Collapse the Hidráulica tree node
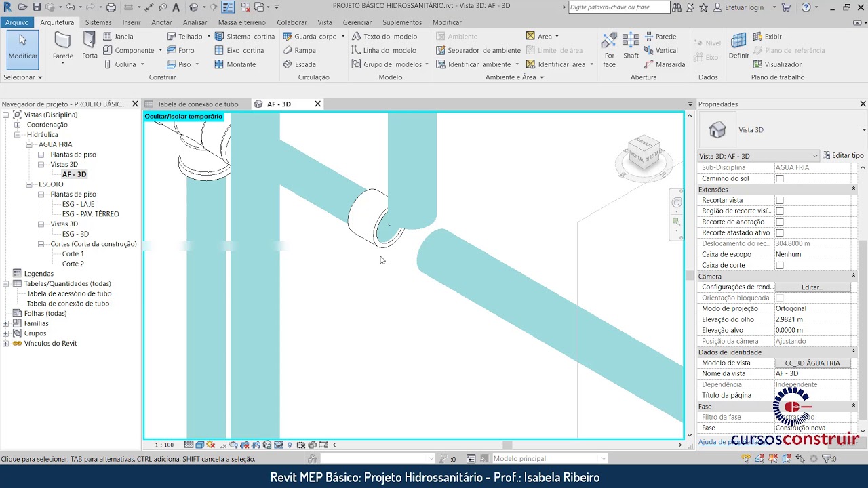 click(18, 135)
